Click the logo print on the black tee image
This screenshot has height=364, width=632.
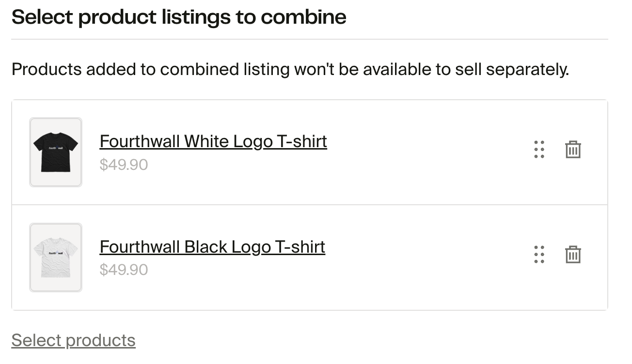(56, 147)
